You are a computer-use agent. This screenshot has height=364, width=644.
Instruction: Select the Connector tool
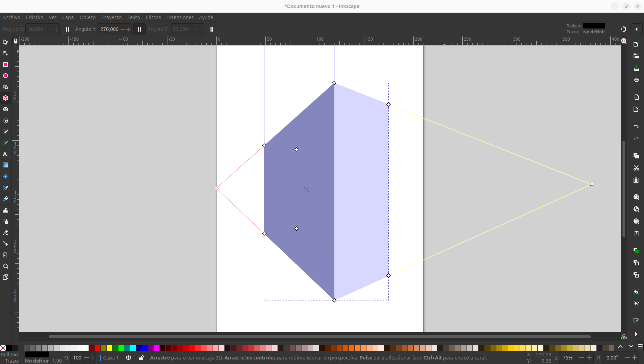pyautogui.click(x=6, y=244)
